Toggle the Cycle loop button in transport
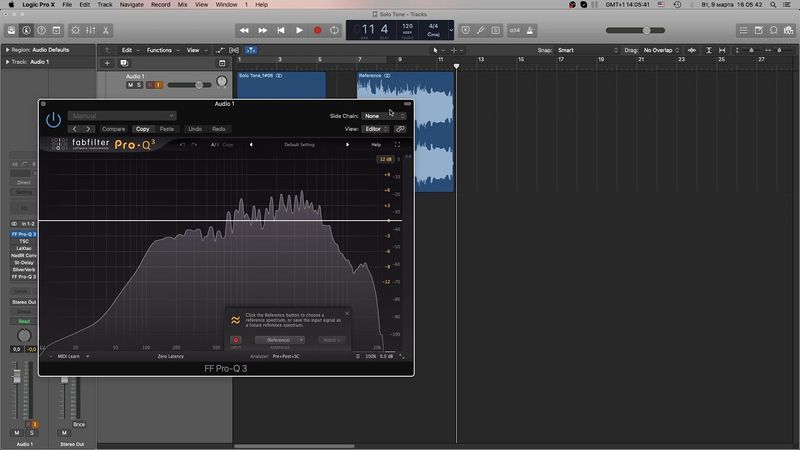This screenshot has width=800, height=450. point(334,31)
